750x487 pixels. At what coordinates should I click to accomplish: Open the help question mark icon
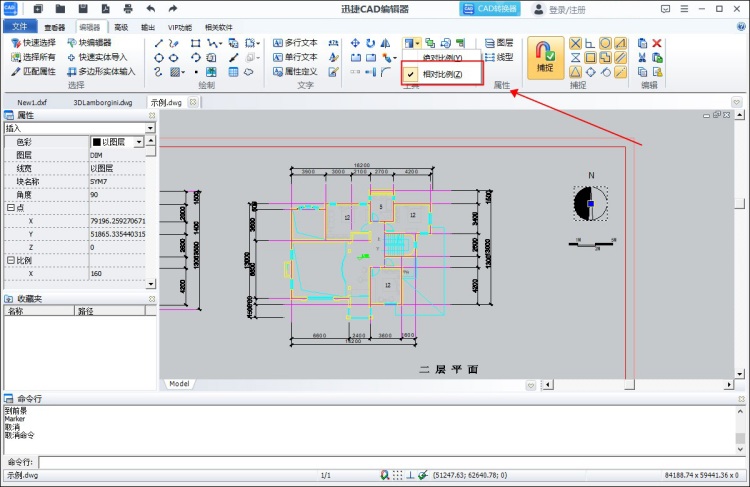[x=741, y=27]
